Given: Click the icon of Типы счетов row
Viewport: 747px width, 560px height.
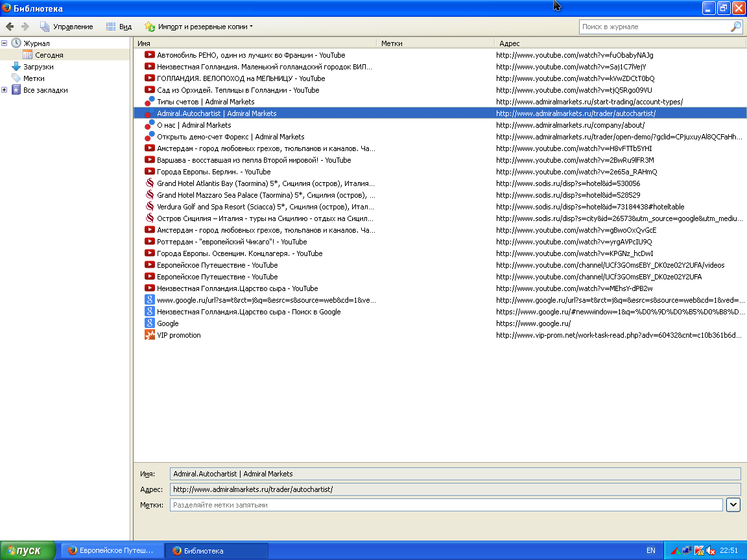Looking at the screenshot, I should point(150,101).
